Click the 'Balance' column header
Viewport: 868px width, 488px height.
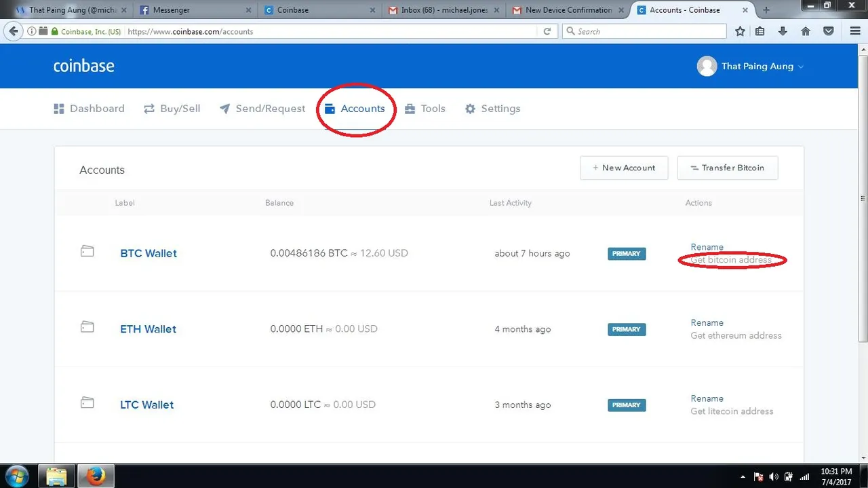point(279,203)
